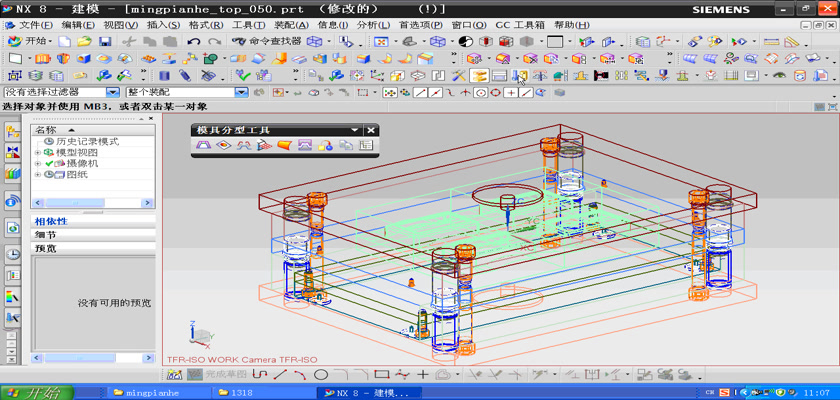Click the first icon in 模具分型工具 toolbar
The image size is (840, 400).
click(202, 145)
